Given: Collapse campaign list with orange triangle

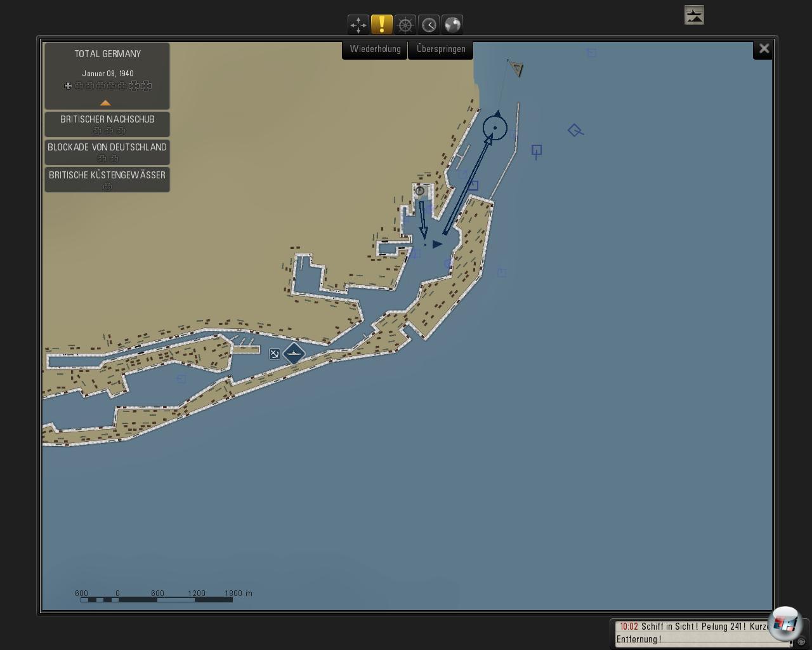Looking at the screenshot, I should click(105, 103).
